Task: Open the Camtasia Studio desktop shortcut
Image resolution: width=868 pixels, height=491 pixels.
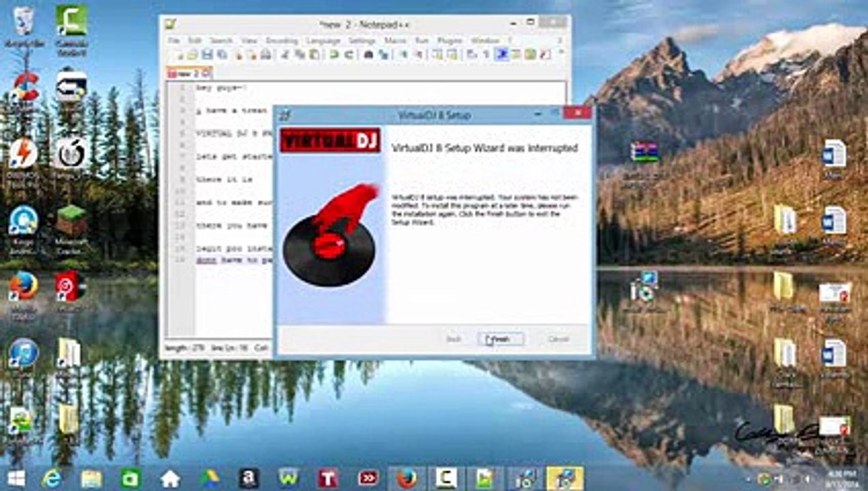Action: point(72,31)
